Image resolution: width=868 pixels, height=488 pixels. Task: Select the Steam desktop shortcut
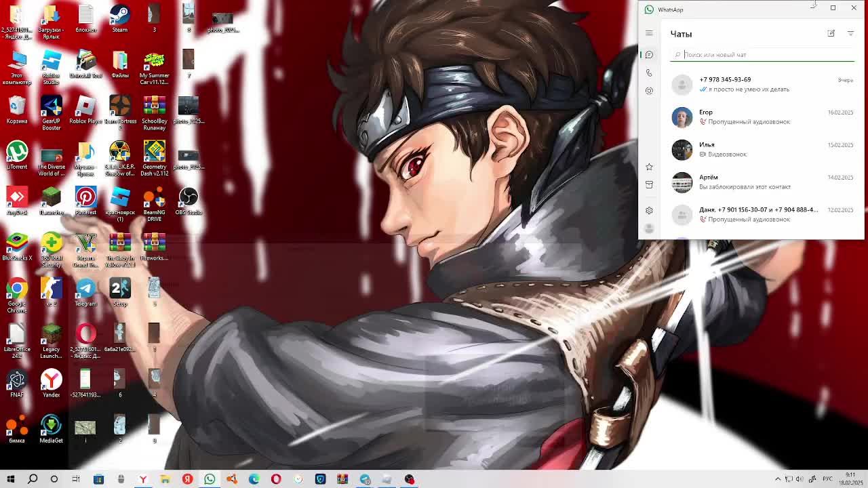coord(120,19)
